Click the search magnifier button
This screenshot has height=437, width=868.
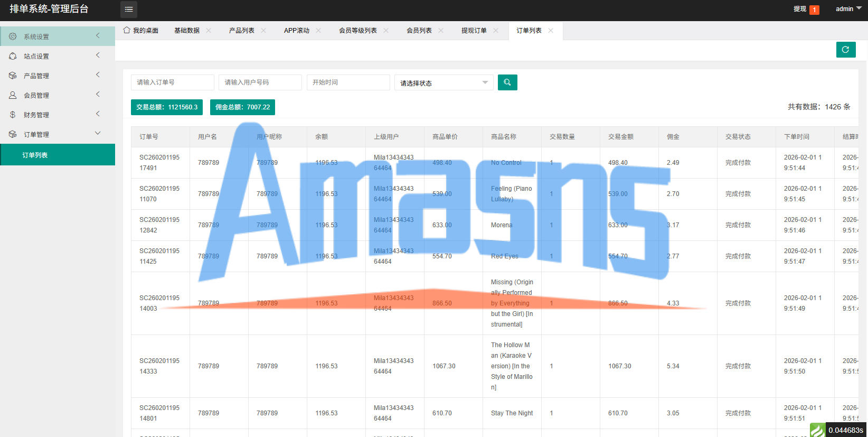click(x=507, y=82)
